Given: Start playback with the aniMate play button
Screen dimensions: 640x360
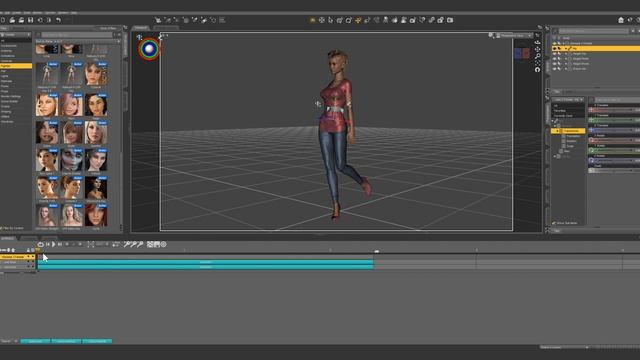Looking at the screenshot, I should tap(53, 244).
